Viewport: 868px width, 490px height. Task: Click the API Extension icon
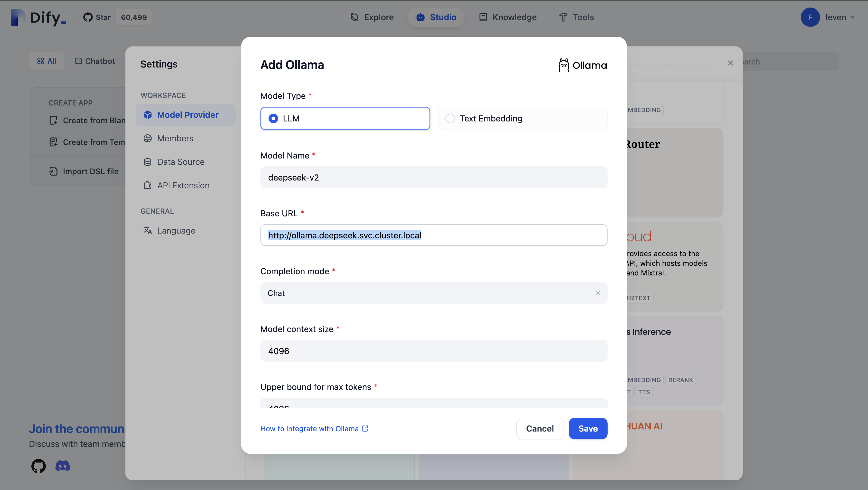tap(148, 185)
